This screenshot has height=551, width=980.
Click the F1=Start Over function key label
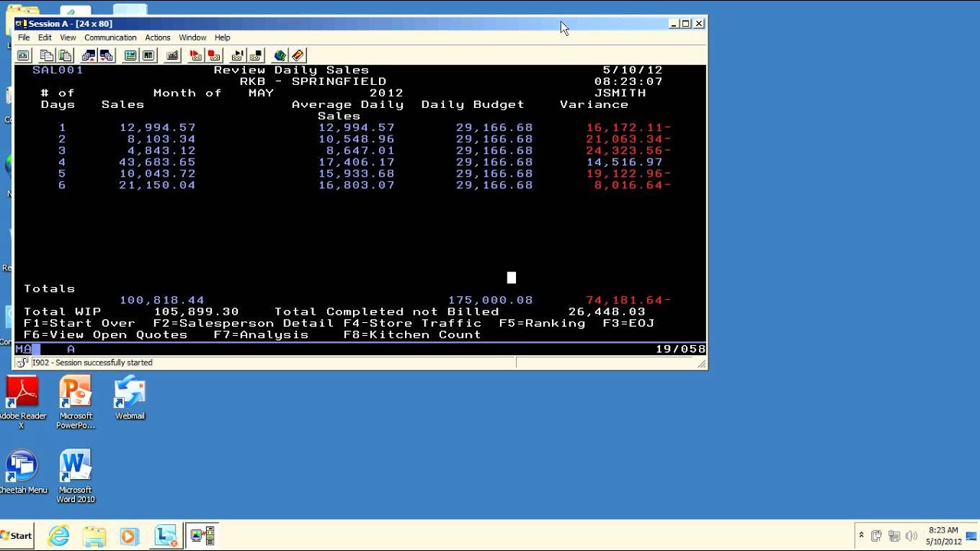[80, 323]
